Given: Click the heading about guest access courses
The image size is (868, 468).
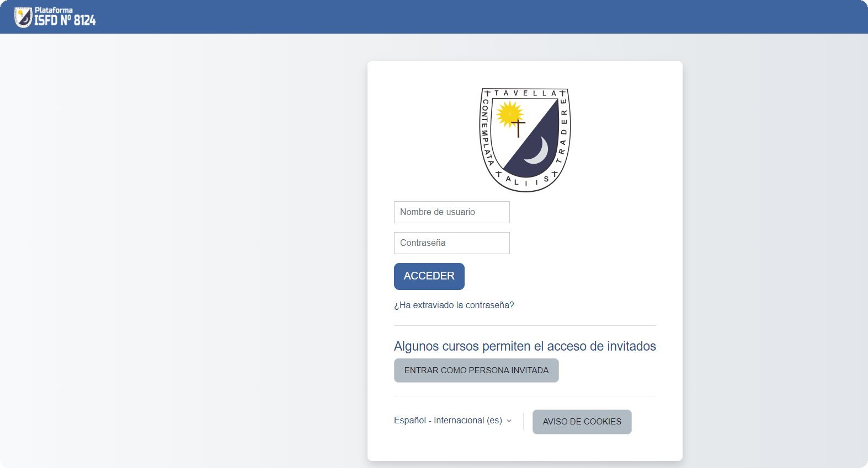Looking at the screenshot, I should tap(525, 346).
